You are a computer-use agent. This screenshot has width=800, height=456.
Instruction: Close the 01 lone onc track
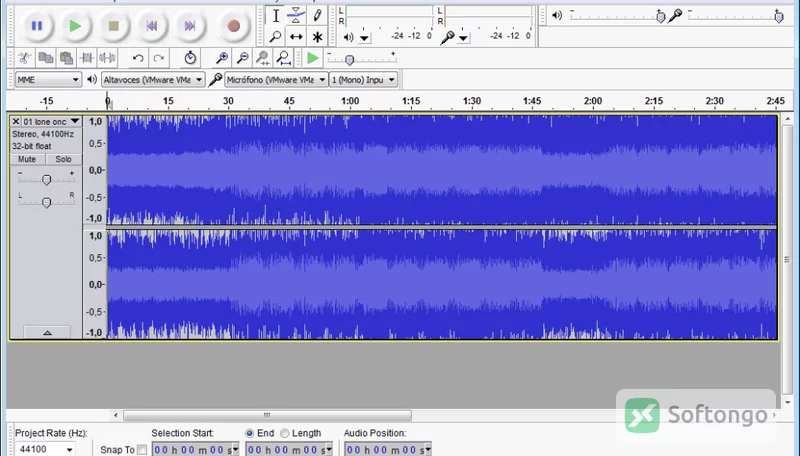pyautogui.click(x=15, y=121)
